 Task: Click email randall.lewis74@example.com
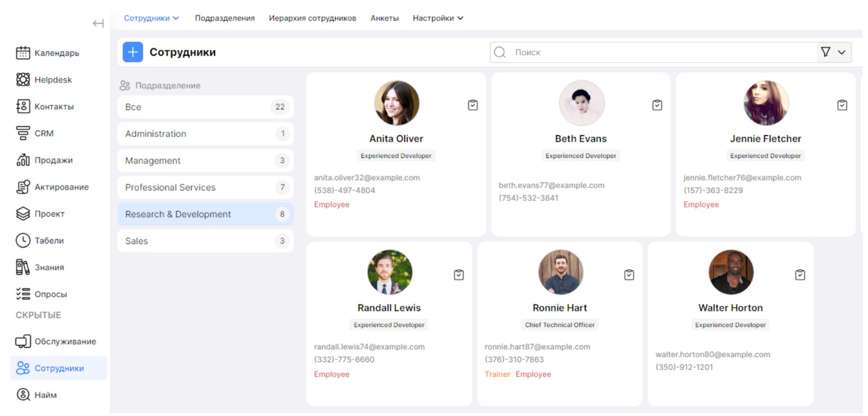pyautogui.click(x=369, y=346)
